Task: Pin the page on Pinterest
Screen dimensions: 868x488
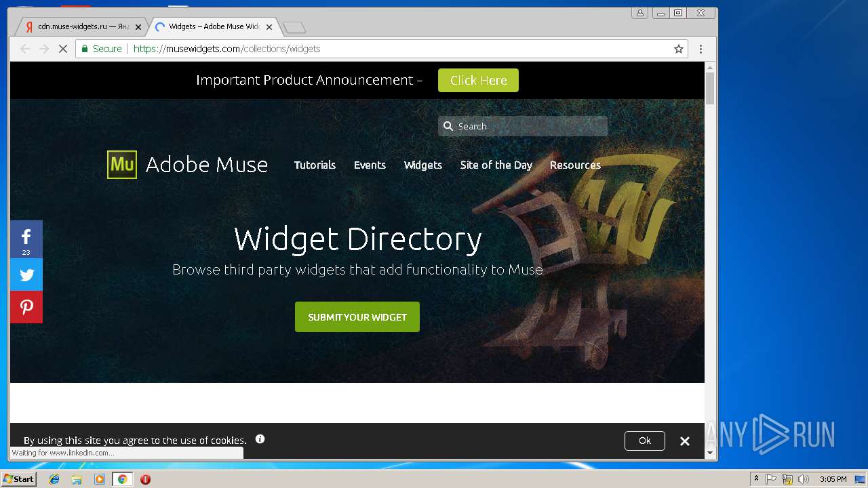Action: coord(26,307)
